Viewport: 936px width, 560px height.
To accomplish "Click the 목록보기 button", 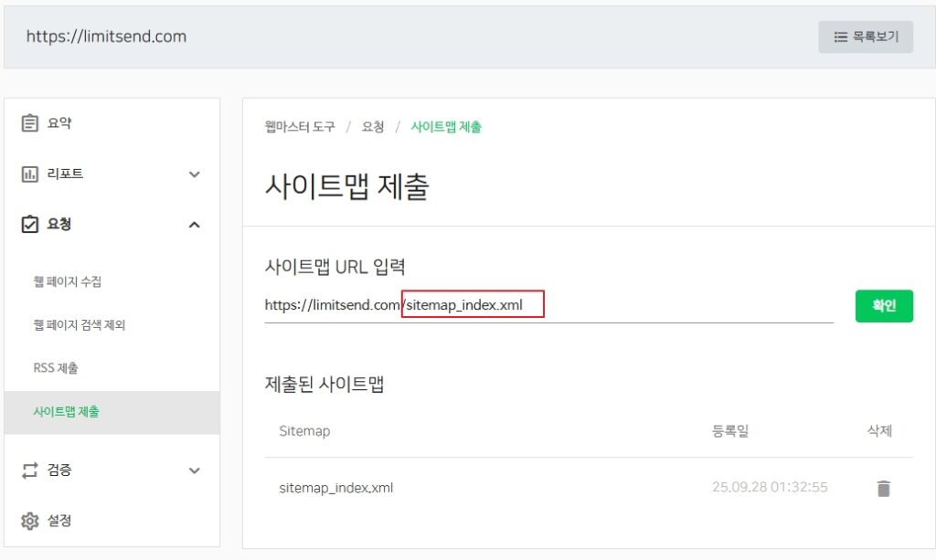I will (x=866, y=37).
